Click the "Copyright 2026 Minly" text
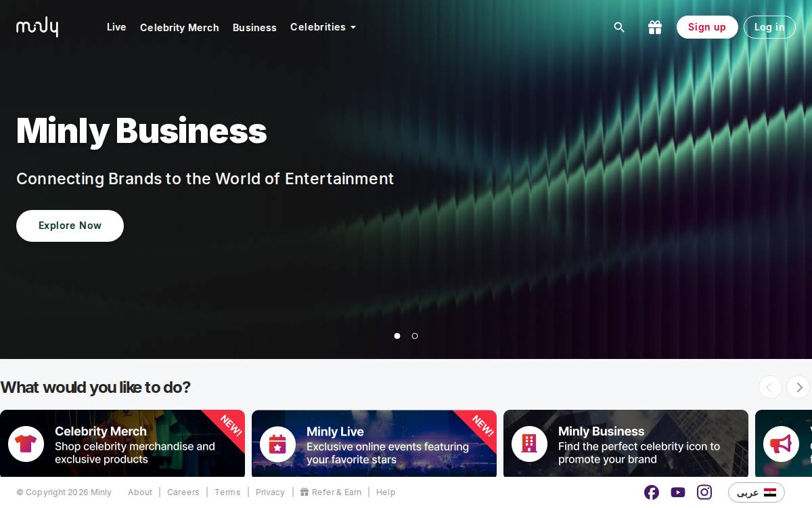The image size is (812, 508). click(64, 492)
